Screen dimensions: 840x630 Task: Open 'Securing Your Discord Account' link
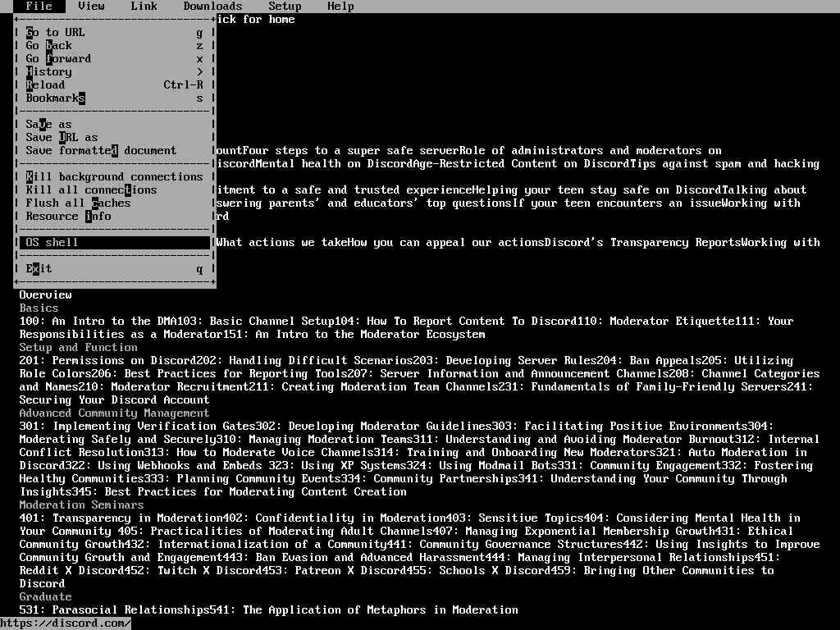coord(114,400)
